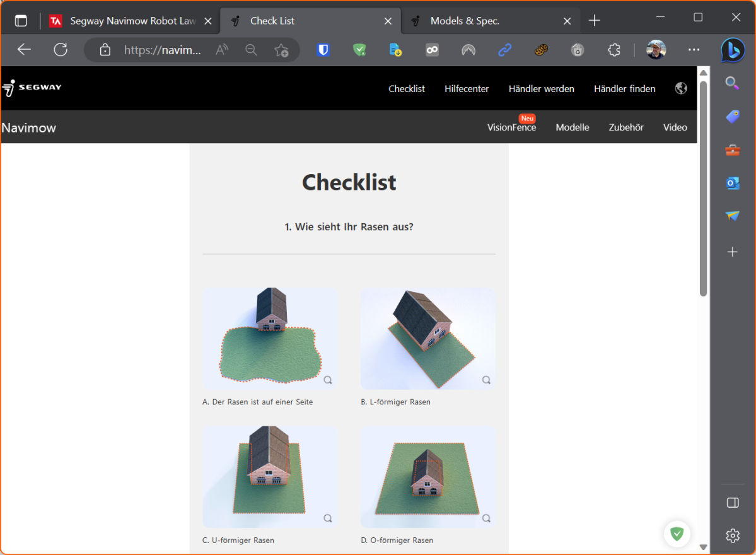
Task: Open the Modelle menu item
Action: 573,127
